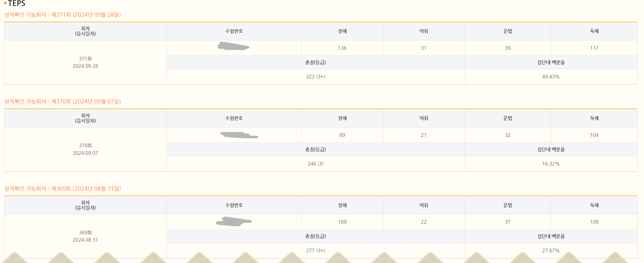Click the 370회 2024.09.07 session cell

[x=85, y=149]
